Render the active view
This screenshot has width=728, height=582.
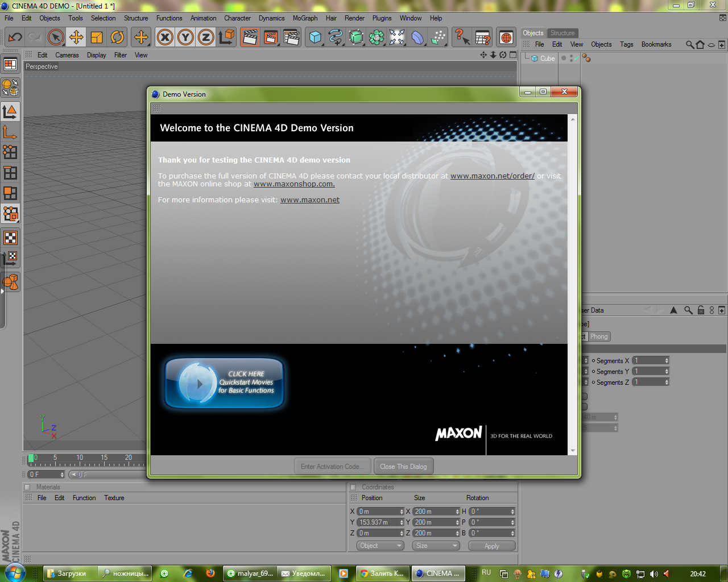pyautogui.click(x=250, y=38)
